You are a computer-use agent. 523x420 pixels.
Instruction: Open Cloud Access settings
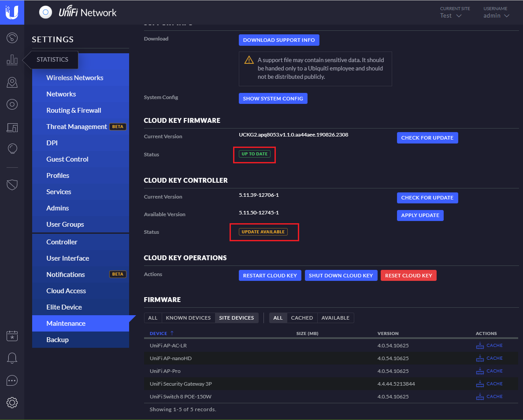(80, 291)
